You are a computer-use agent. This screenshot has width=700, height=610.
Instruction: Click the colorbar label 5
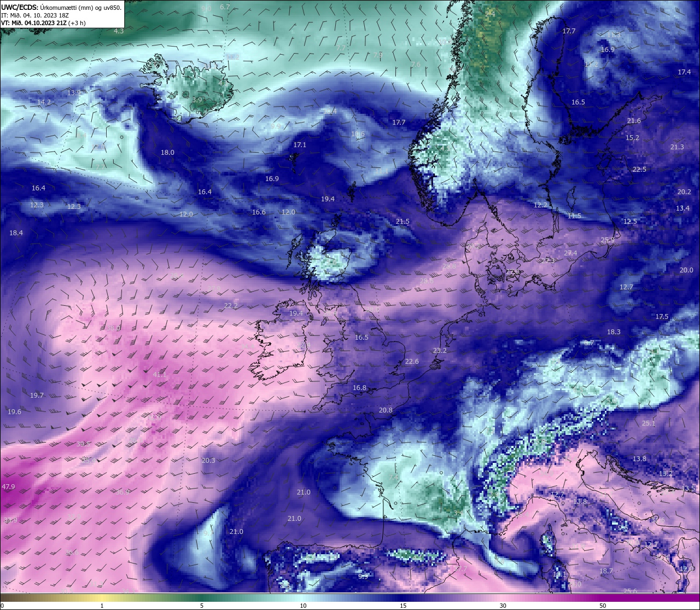tap(202, 606)
